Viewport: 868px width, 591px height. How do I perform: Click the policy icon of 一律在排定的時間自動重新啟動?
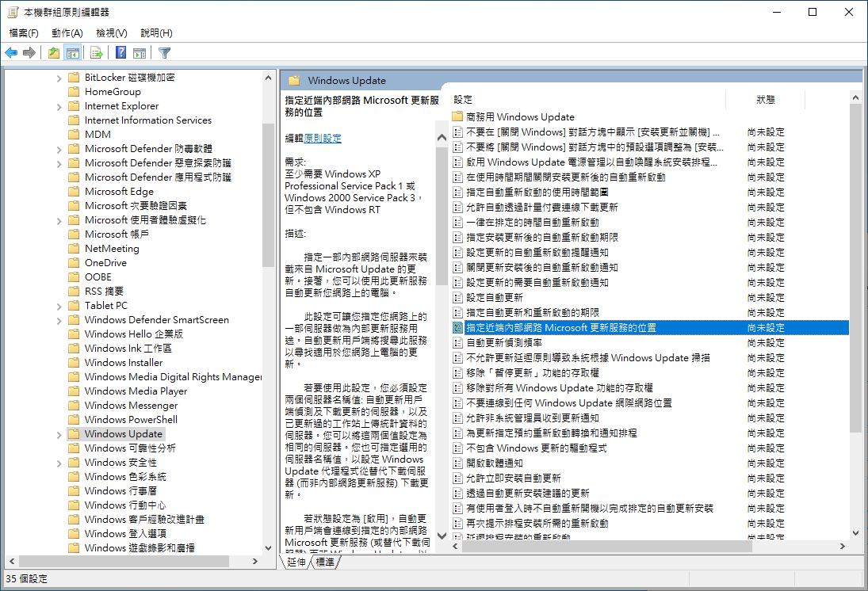[x=458, y=222]
